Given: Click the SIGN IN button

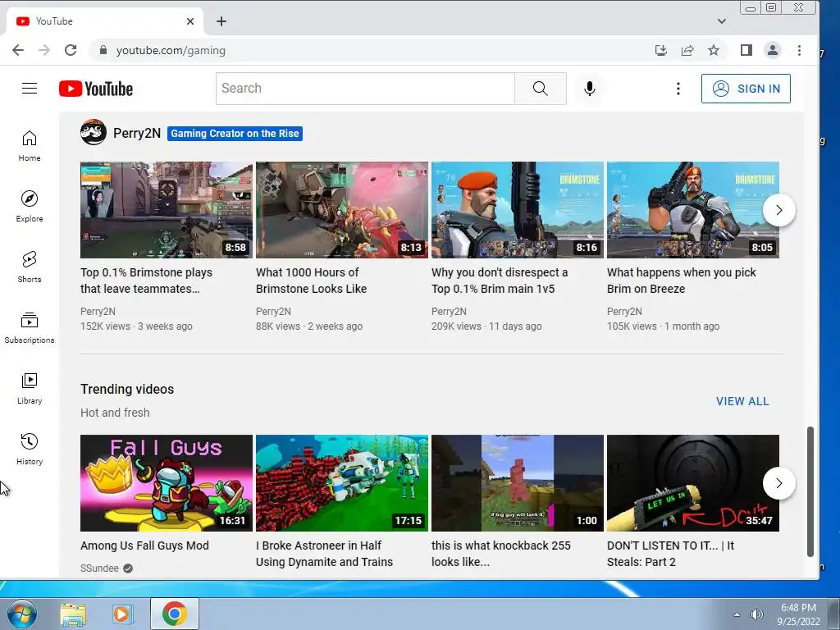Looking at the screenshot, I should pos(746,89).
